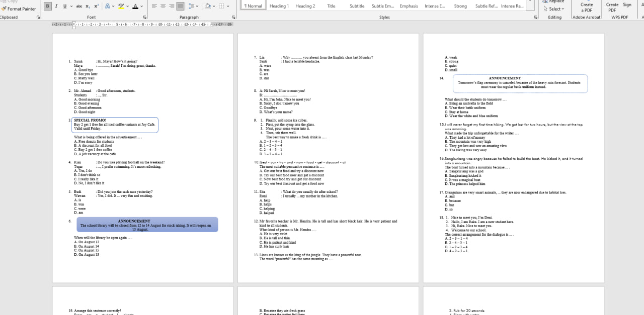Toggle the Justify alignment button

click(180, 6)
